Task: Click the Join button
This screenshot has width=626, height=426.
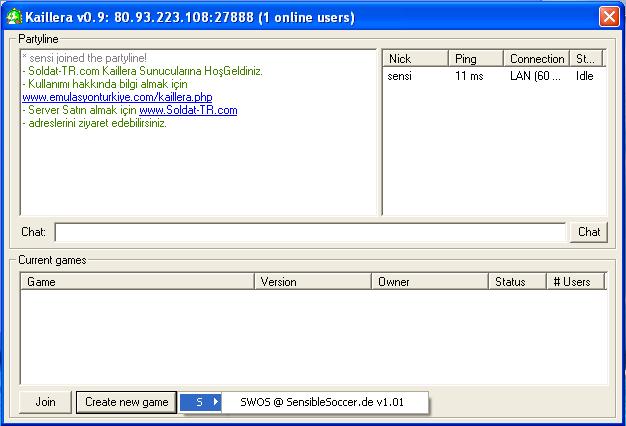Action: tap(45, 402)
